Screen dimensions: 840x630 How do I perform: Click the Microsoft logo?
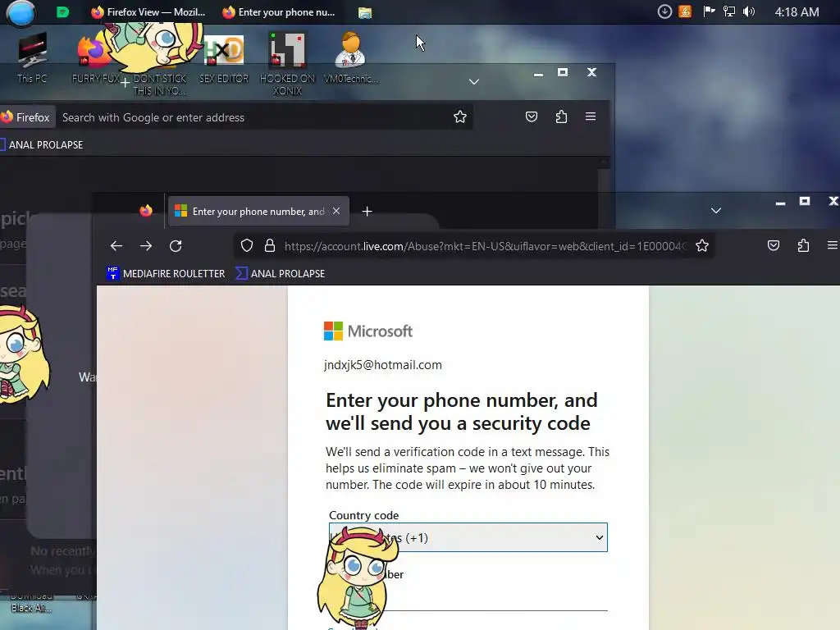coord(368,331)
